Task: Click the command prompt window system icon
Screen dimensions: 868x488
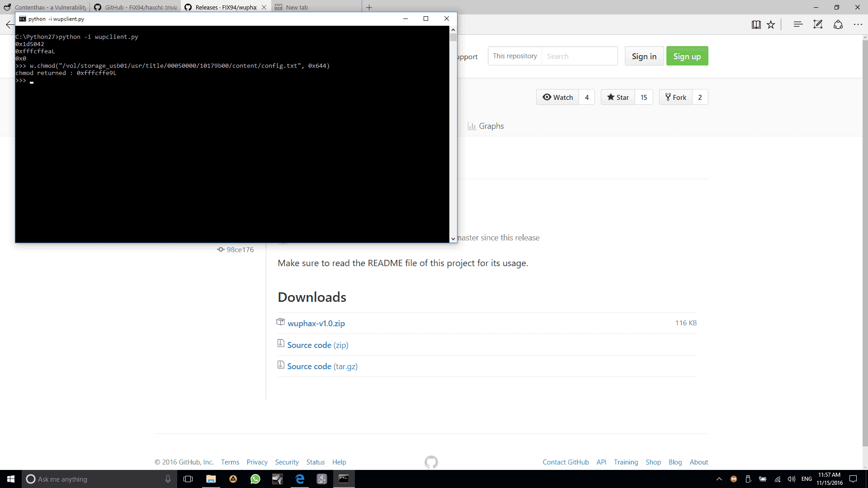Action: [x=22, y=19]
